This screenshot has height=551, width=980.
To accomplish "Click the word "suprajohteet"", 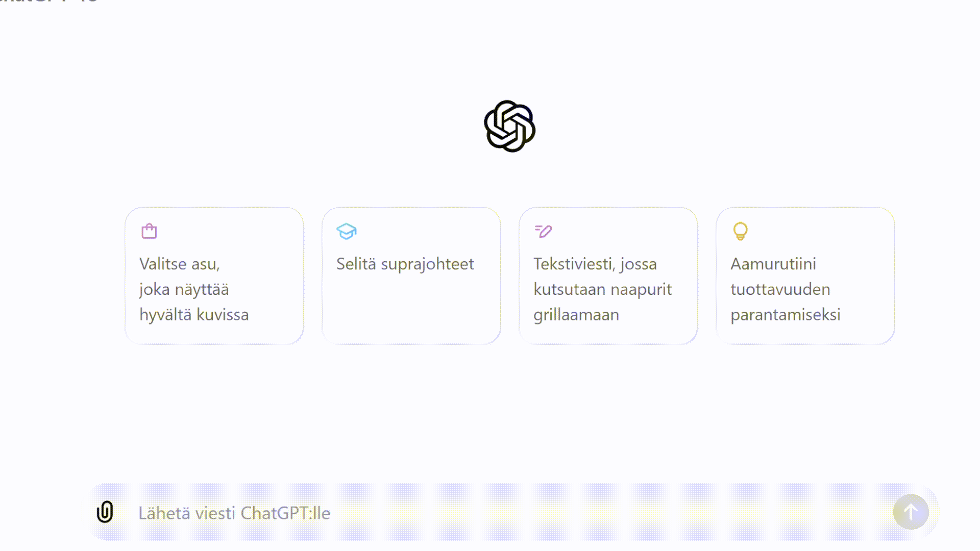I will coord(427,264).
